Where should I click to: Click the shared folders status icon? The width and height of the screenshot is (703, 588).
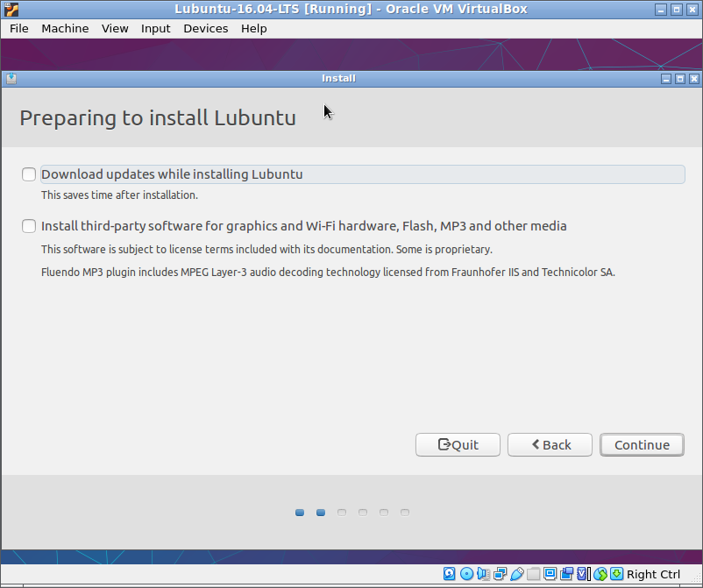534,574
